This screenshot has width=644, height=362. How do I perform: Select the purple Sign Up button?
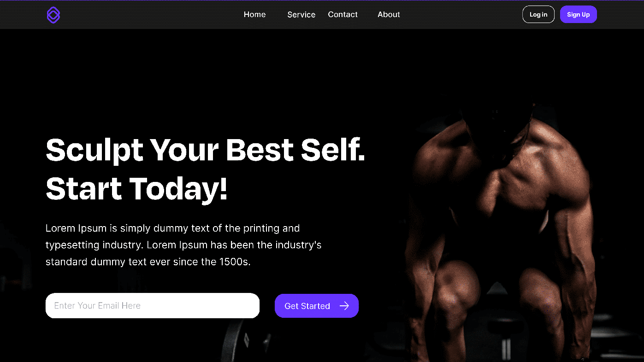point(579,14)
